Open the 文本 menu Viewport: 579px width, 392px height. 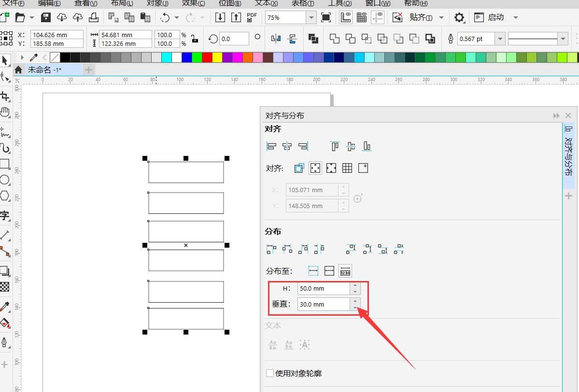coord(266,4)
